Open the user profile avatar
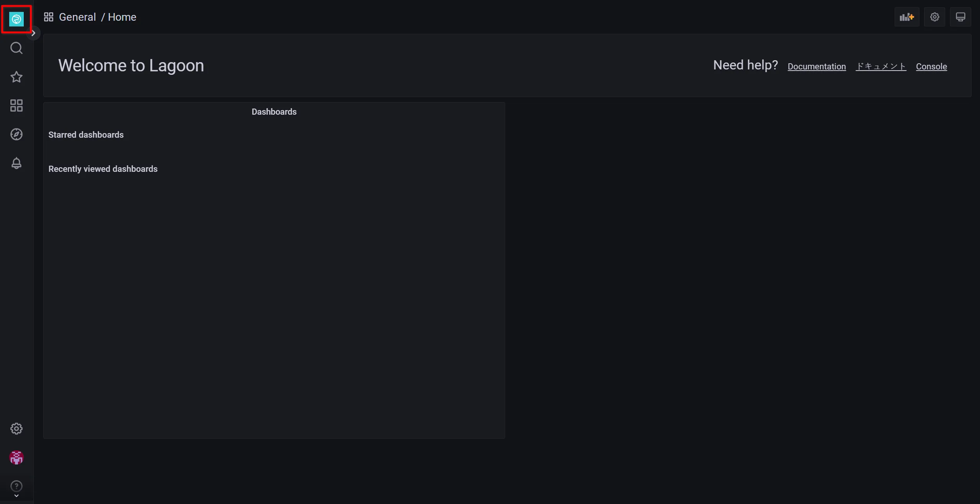The image size is (980, 504). 16,457
